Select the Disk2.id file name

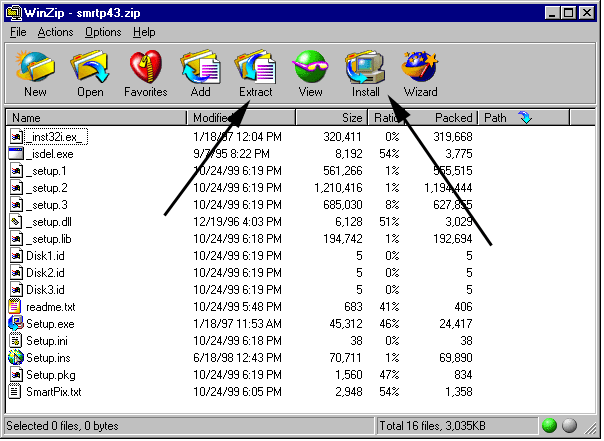(x=45, y=273)
